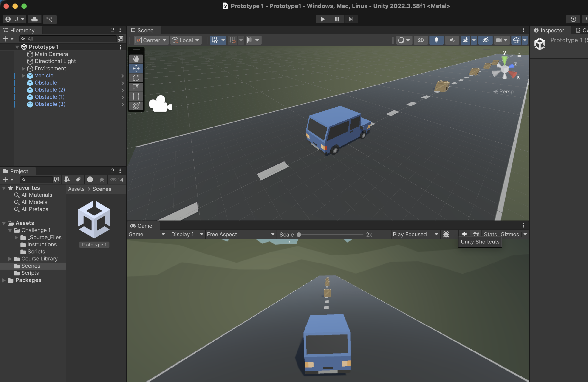The width and height of the screenshot is (588, 382).
Task: Click the Play button
Action: pyautogui.click(x=322, y=19)
